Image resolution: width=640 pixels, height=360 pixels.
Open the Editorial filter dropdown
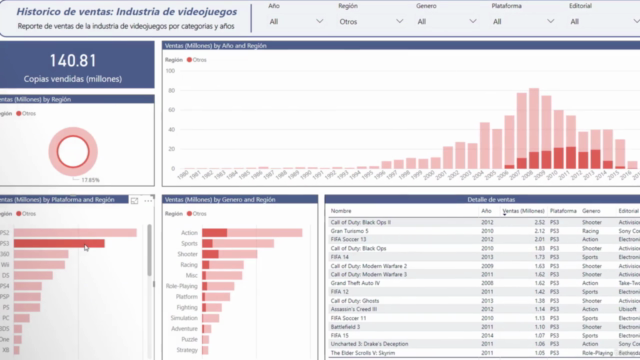[x=604, y=21]
